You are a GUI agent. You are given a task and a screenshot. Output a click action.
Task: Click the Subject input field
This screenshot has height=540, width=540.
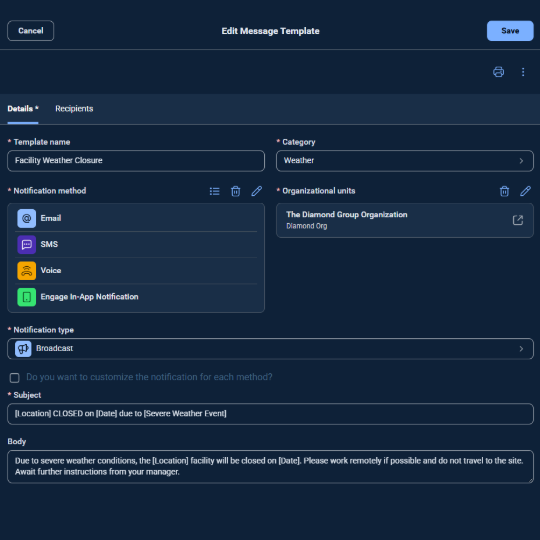tap(270, 414)
